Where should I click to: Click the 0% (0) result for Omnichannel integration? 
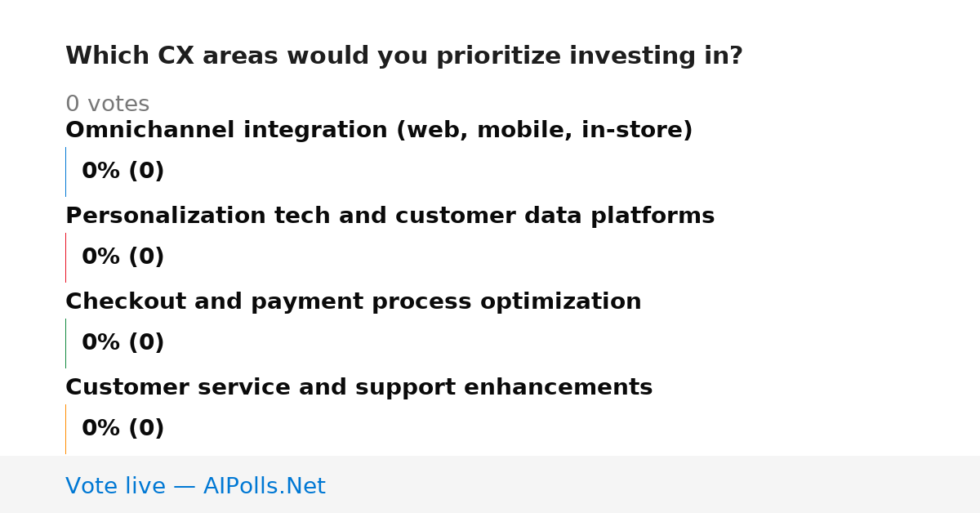pyautogui.click(x=122, y=172)
